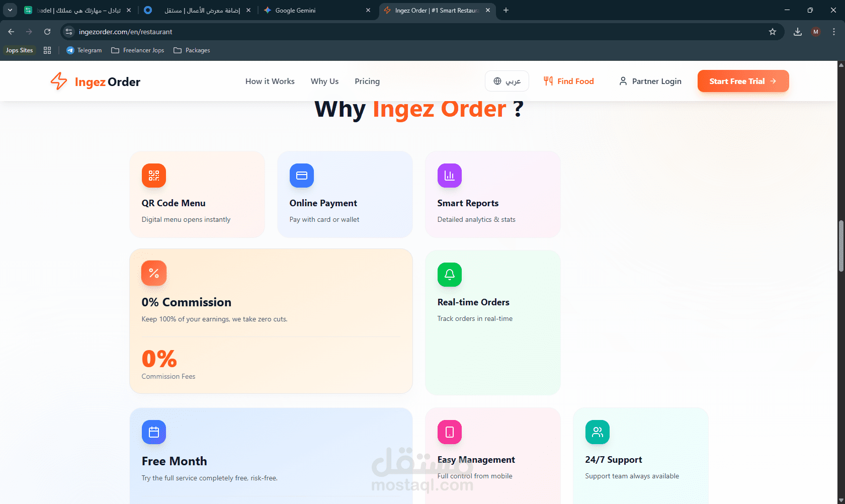Image resolution: width=845 pixels, height=504 pixels.
Task: Open the Jops Sites bookmark
Action: (19, 50)
